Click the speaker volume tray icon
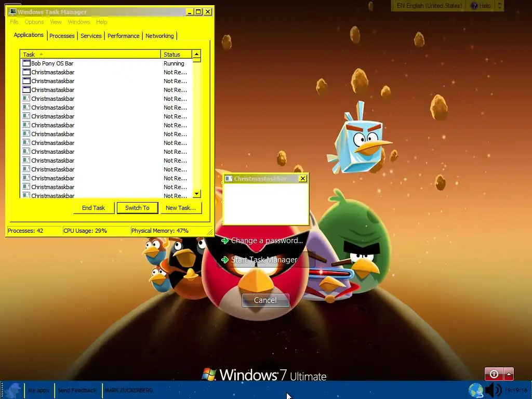 pyautogui.click(x=493, y=390)
